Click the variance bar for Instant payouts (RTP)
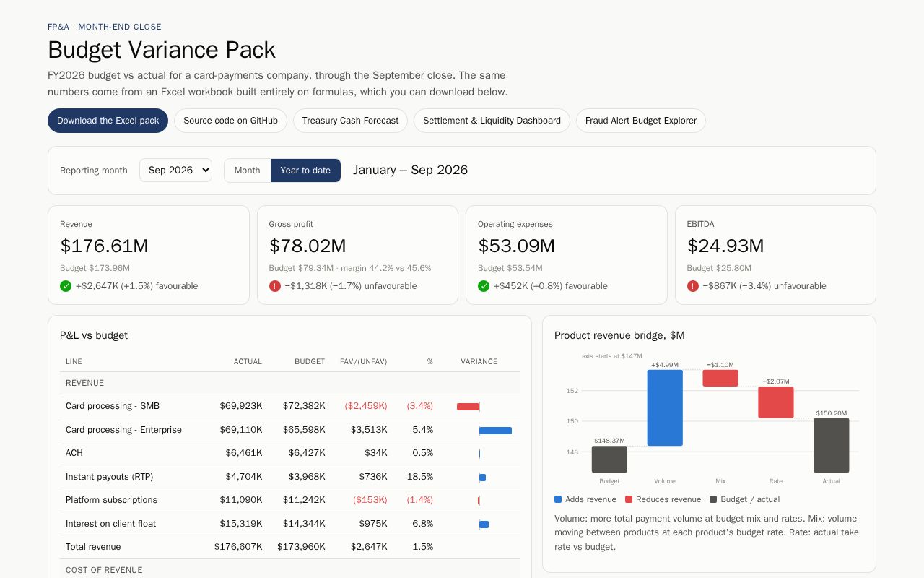Screen dimensions: 924x578 482,478
